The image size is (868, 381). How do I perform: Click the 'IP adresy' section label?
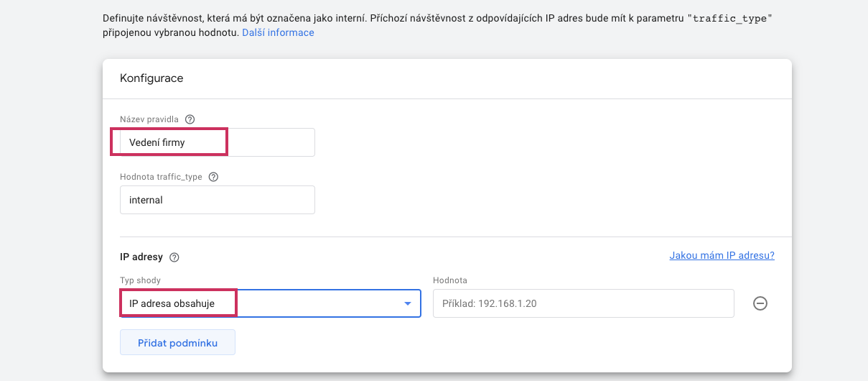141,257
